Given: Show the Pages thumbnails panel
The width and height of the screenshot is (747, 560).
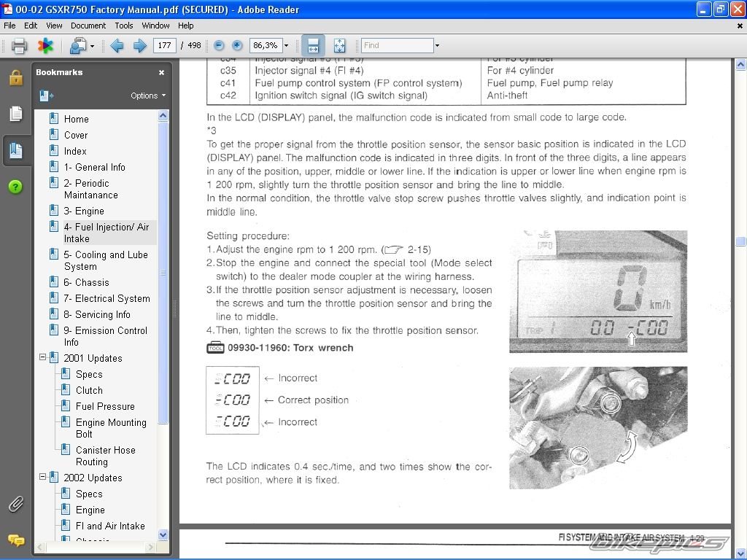Looking at the screenshot, I should 16,114.
